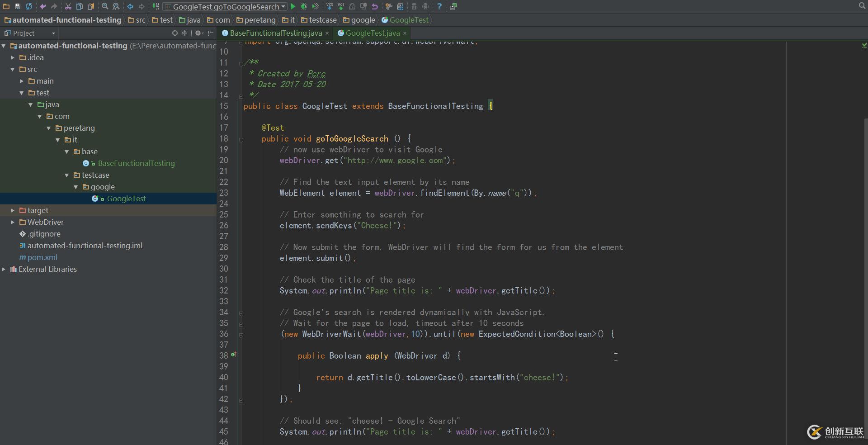This screenshot has height=445, width=868.
Task: Click Scroll from Source target icon
Action: tap(175, 33)
